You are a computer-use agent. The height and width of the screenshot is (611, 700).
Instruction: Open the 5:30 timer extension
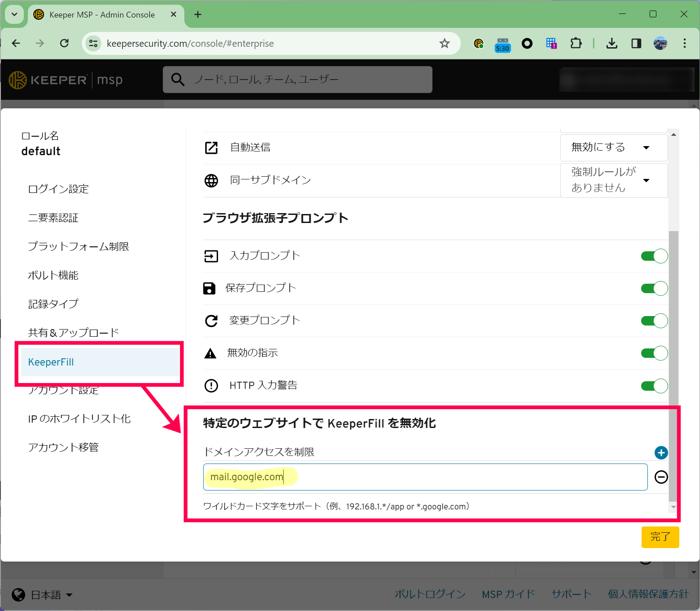(x=503, y=45)
